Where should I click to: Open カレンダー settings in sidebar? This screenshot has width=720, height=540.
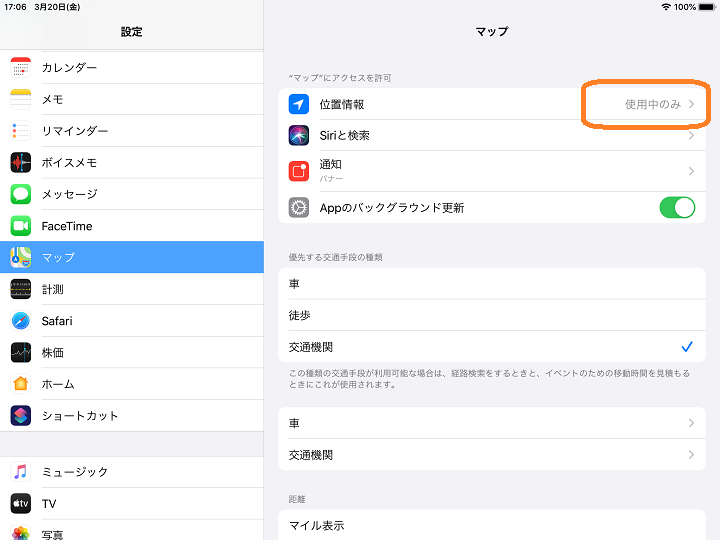pos(132,68)
